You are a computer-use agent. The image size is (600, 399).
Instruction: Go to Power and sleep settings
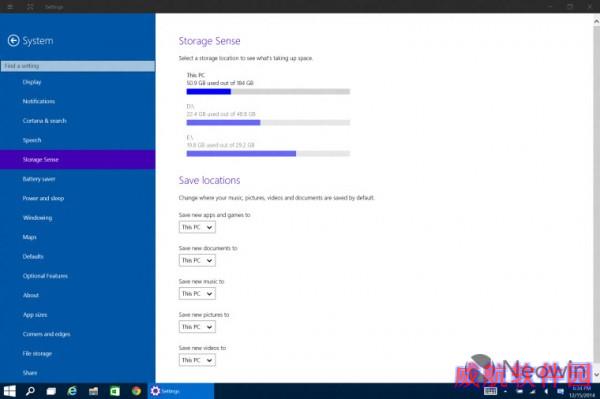point(43,198)
